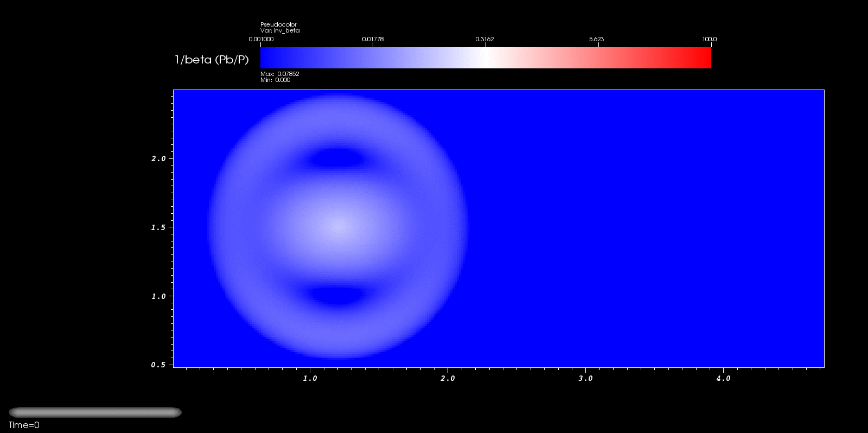Viewport: 868px width, 433px height.
Task: Click the y-axis label 1.0
Action: coord(158,296)
